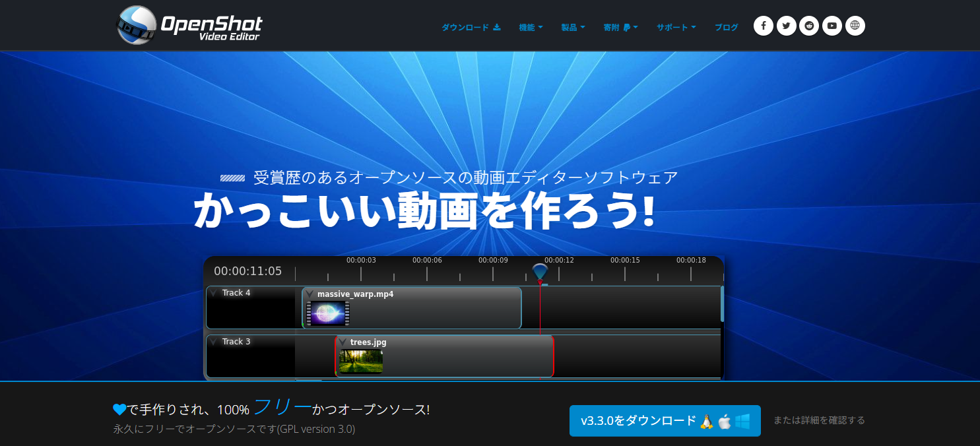The width and height of the screenshot is (980, 446).
Task: Click the フリー highlighted word
Action: (282, 407)
